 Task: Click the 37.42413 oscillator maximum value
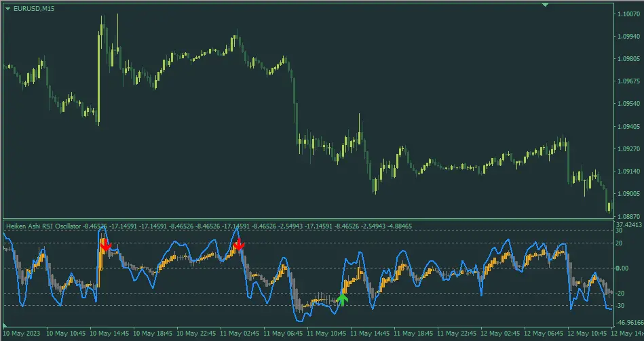point(628,224)
